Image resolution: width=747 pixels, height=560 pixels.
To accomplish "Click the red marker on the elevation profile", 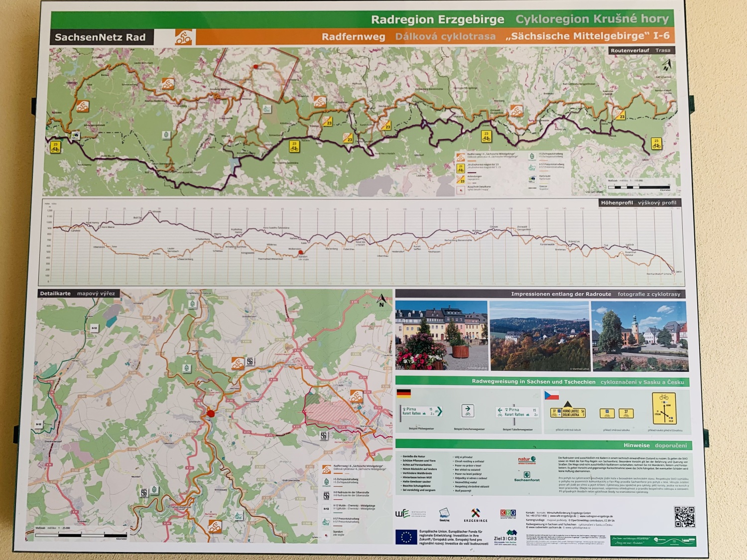I will tap(300, 253).
